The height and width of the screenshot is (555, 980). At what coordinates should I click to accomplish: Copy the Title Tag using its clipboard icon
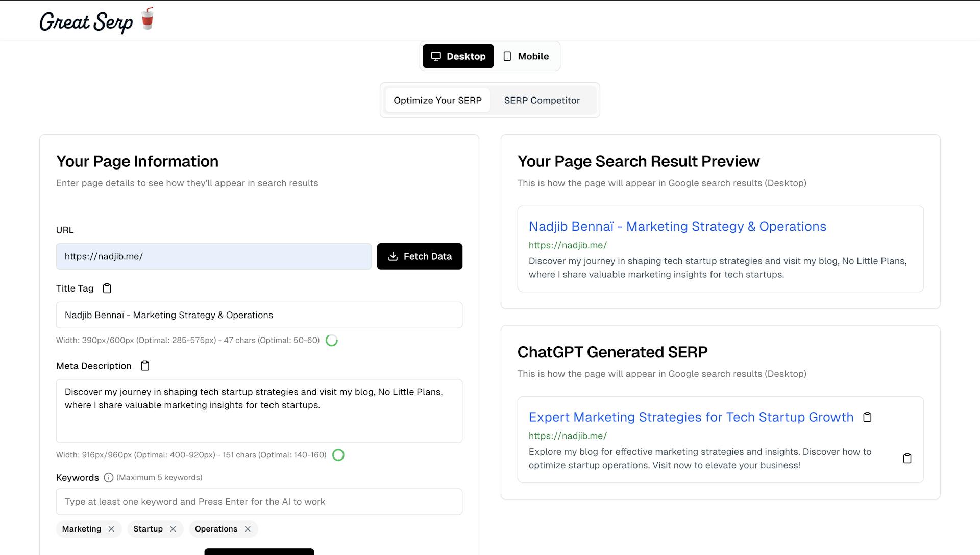[107, 288]
